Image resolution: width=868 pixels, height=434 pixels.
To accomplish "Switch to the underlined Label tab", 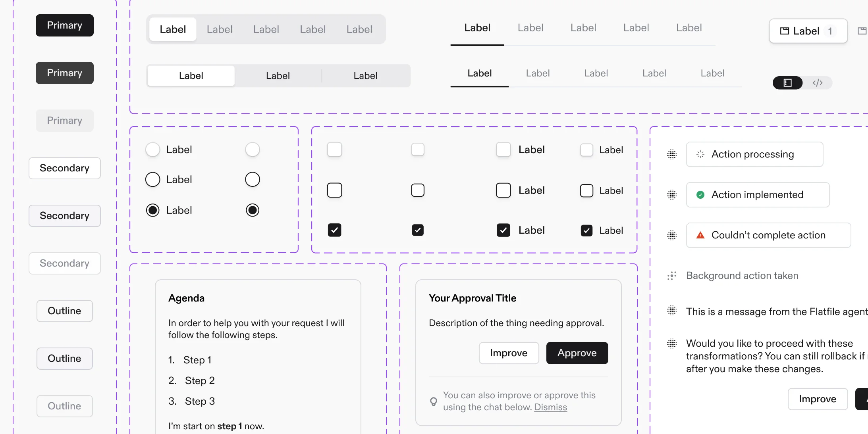I will 477,27.
